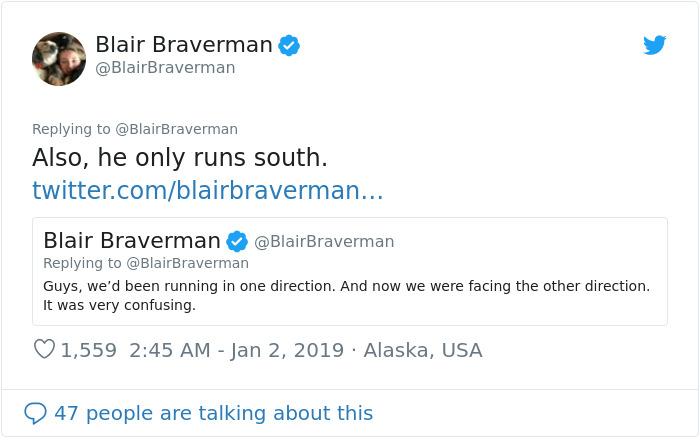The image size is (700, 438).
Task: Click verified badge in the quoted tweet
Action: click(x=237, y=241)
